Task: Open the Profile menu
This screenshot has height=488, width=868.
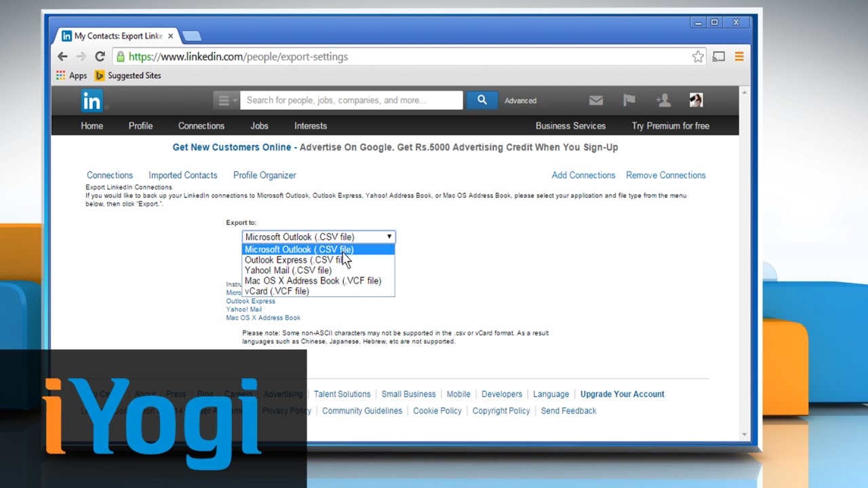Action: (x=140, y=126)
